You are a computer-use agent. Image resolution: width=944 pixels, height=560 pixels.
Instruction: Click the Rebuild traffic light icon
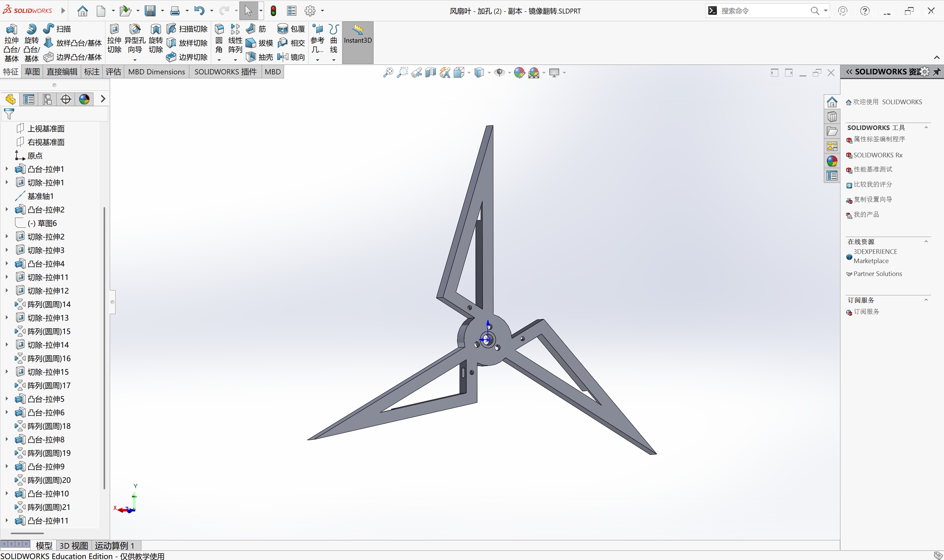coord(274,11)
